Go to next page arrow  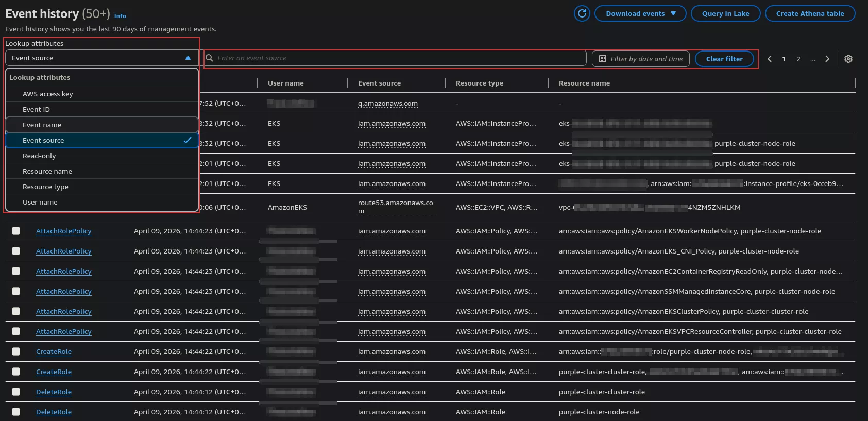click(x=827, y=59)
